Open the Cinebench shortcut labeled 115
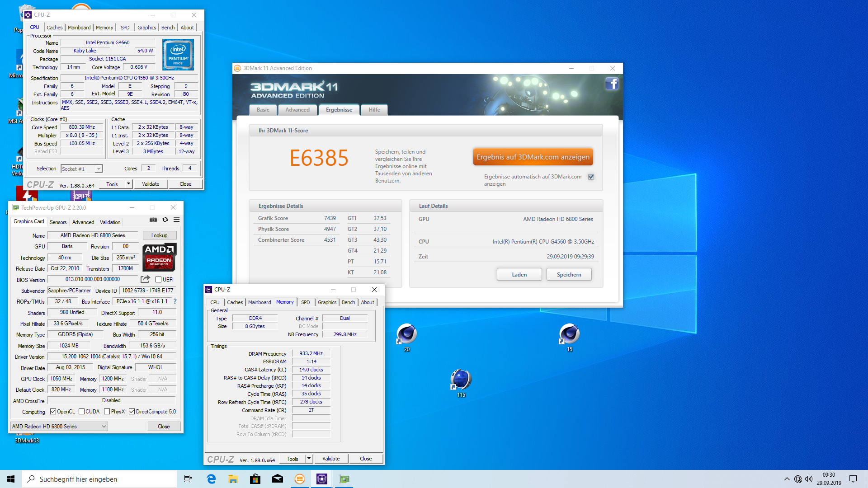 click(461, 383)
